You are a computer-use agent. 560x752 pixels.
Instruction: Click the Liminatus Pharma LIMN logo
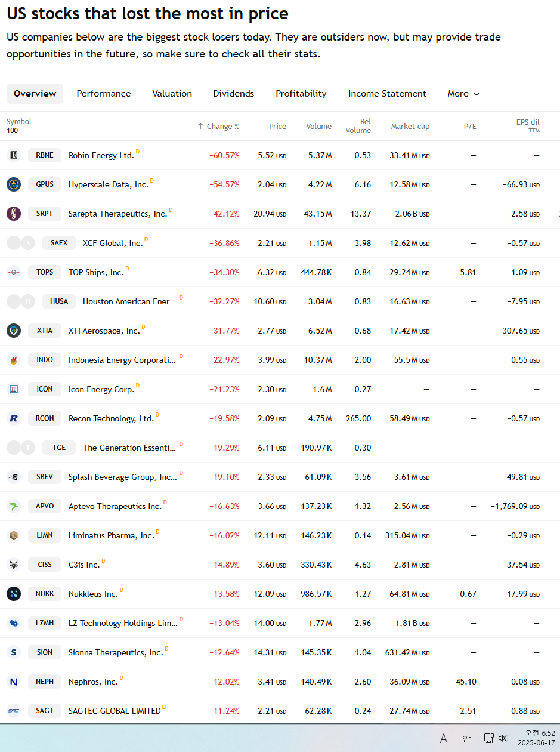[x=14, y=535]
